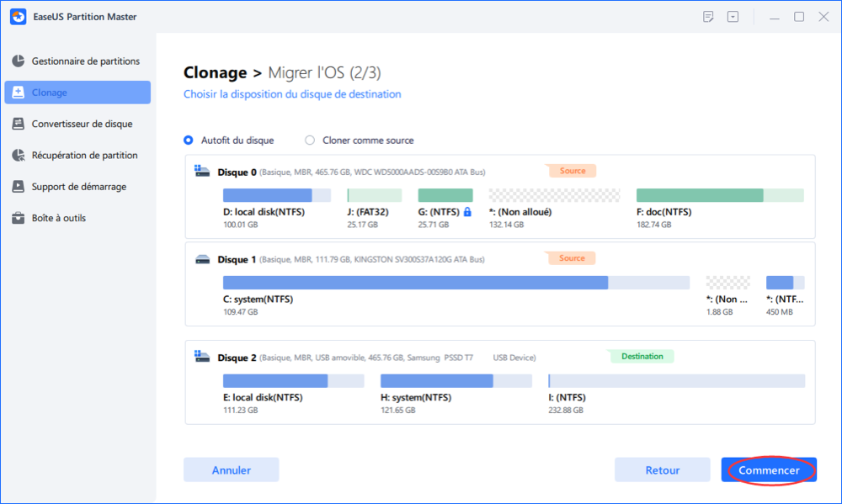Click the lock icon on G: partition
The height and width of the screenshot is (504, 842).
(x=467, y=212)
